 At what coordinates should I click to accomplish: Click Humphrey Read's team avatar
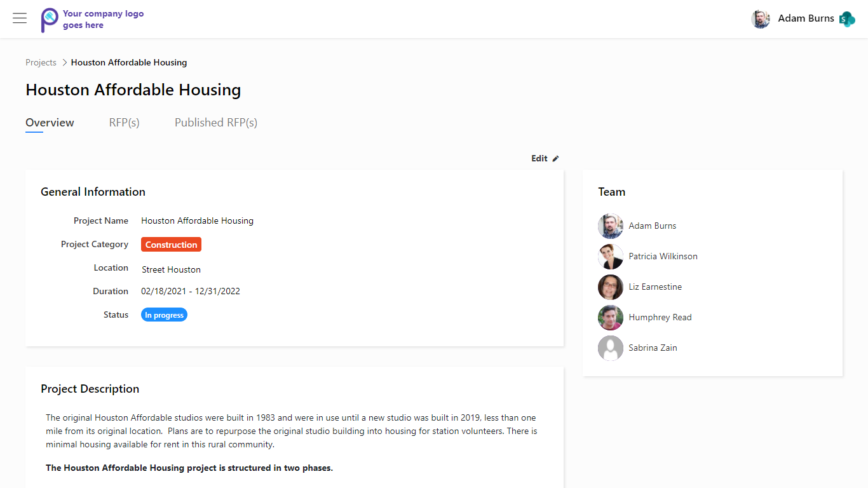(611, 318)
